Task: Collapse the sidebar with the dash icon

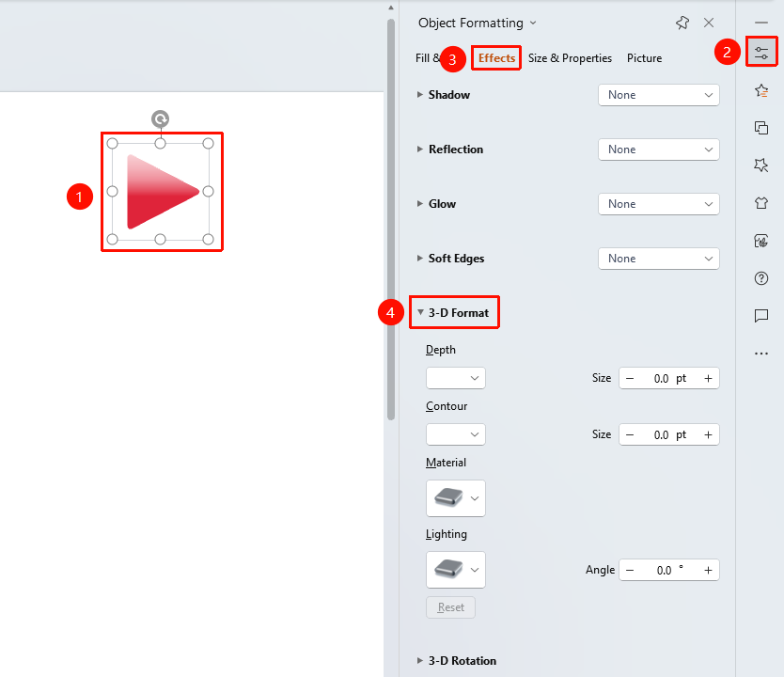Action: pos(761,23)
